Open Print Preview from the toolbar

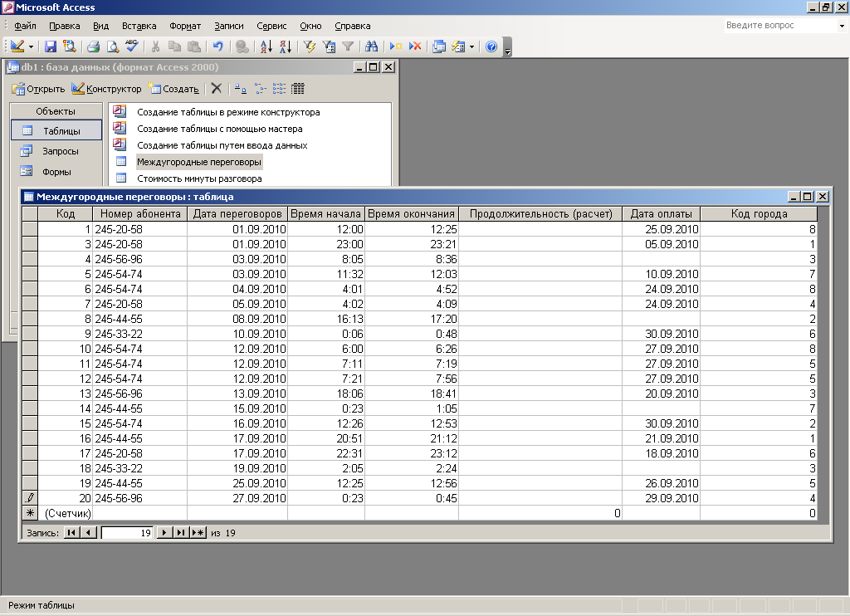coord(112,46)
